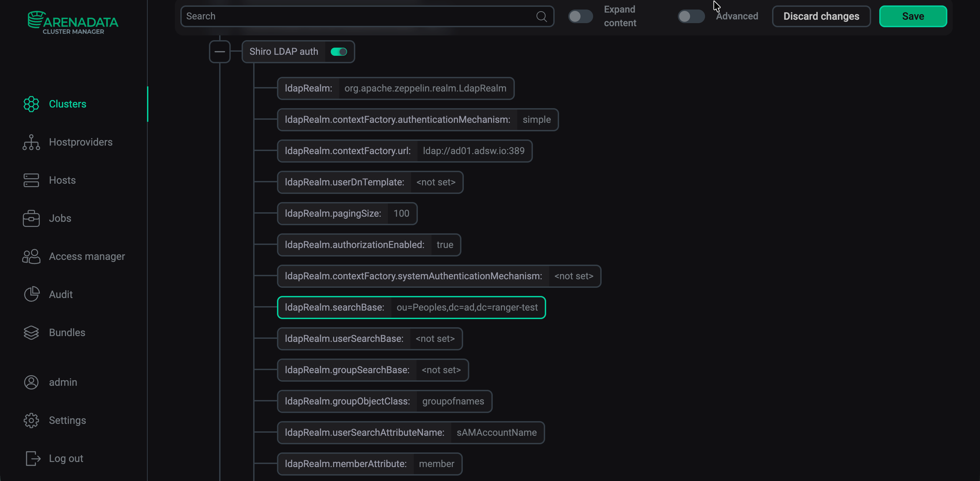The height and width of the screenshot is (481, 980).
Task: Click the Bundles sidebar icon
Action: 31,332
